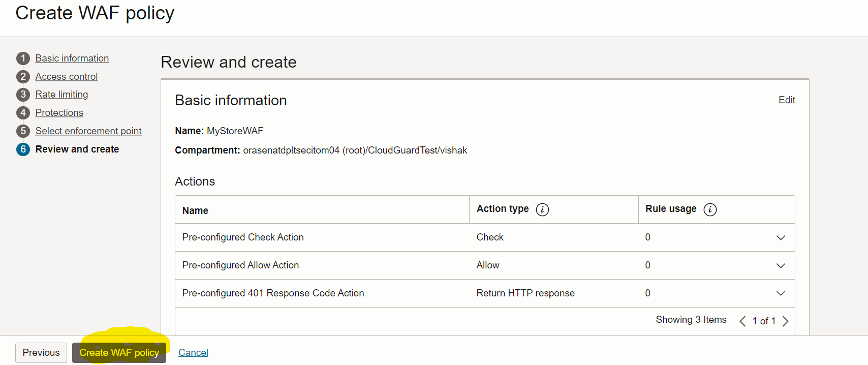Expand Pre-configured 401 Response Code Action row
The height and width of the screenshot is (365, 868).
(781, 293)
